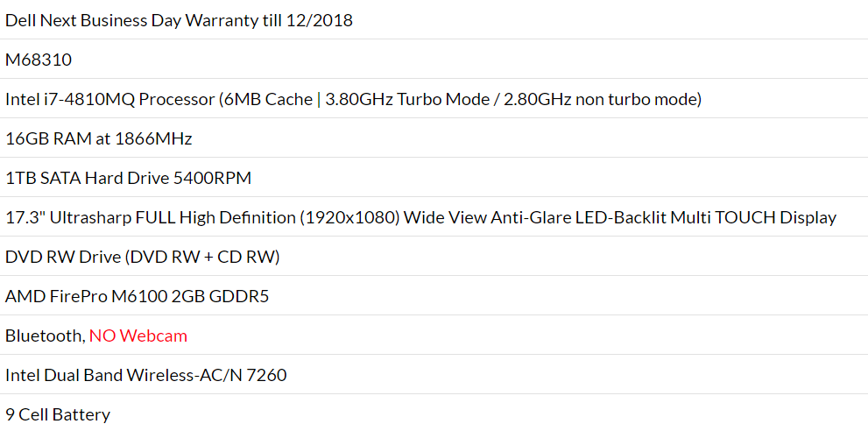Image resolution: width=868 pixels, height=431 pixels.
Task: Click the 12/2018 warranty date
Action: coord(319,20)
